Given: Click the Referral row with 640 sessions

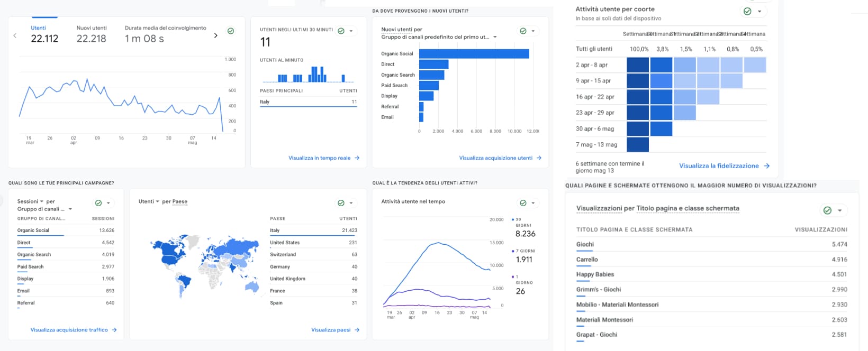Looking at the screenshot, I should click(x=66, y=303).
